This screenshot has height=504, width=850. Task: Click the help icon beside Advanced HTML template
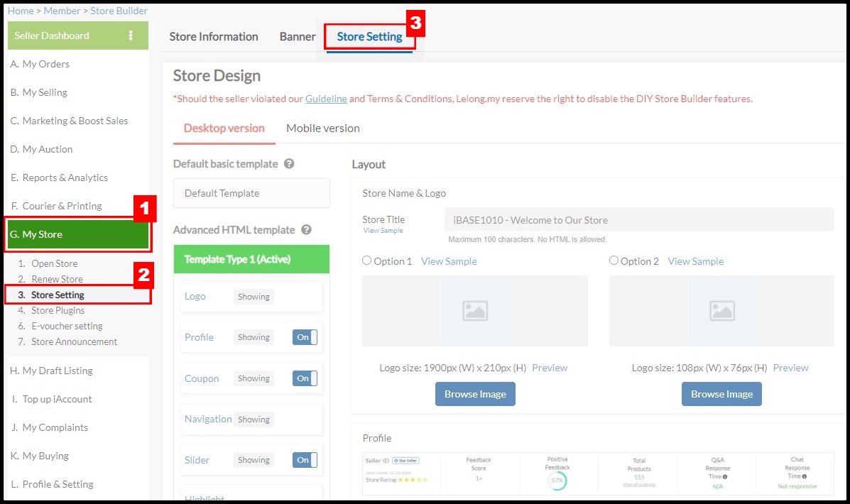306,230
